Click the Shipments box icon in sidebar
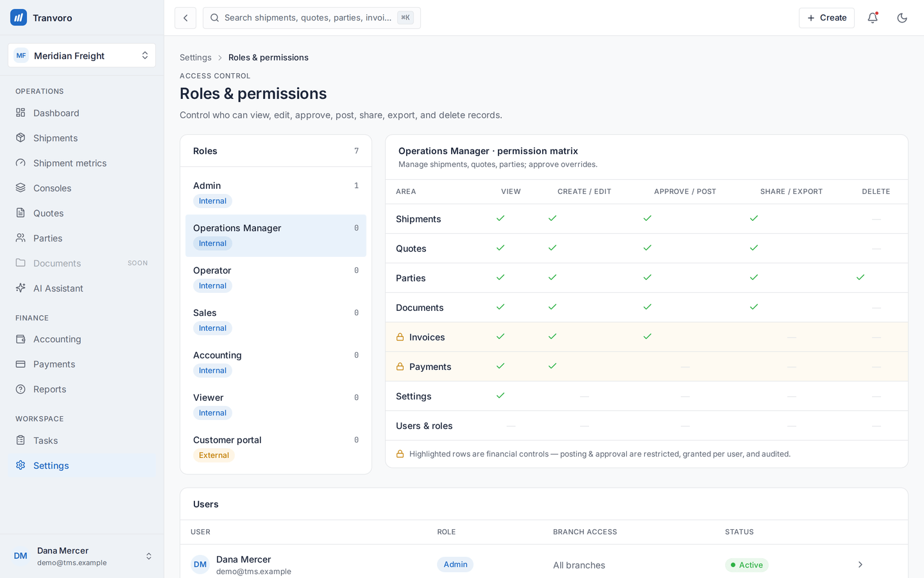 [21, 138]
